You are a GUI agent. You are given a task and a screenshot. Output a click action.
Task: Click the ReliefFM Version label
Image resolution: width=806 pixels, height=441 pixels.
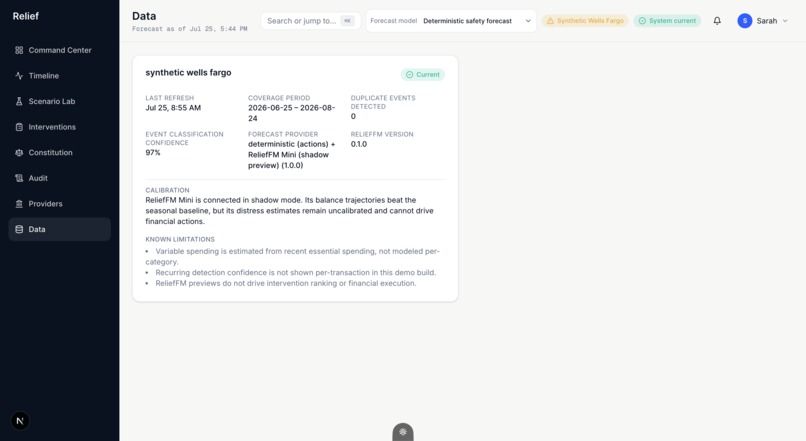382,134
